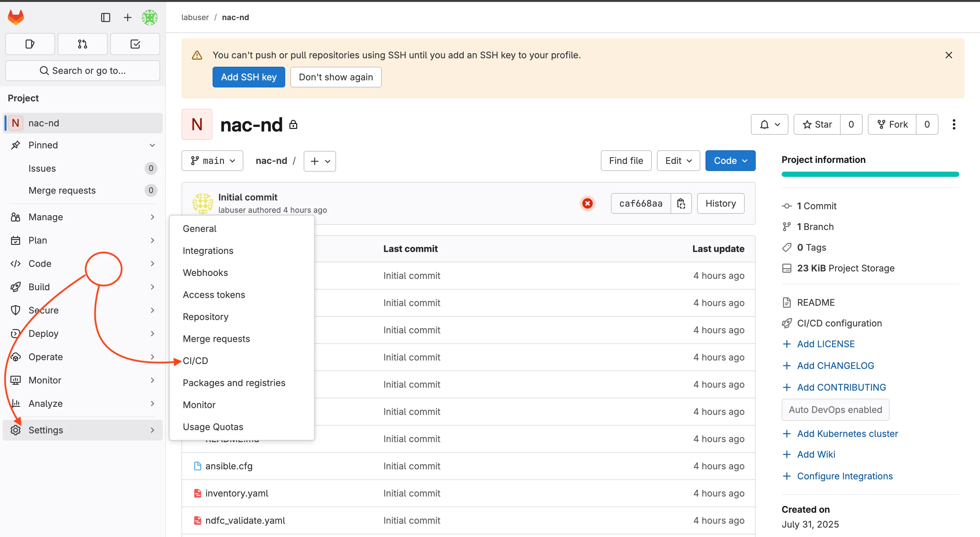Click the Add SSH key button
Viewport: 980px width, 537px height.
pyautogui.click(x=249, y=77)
